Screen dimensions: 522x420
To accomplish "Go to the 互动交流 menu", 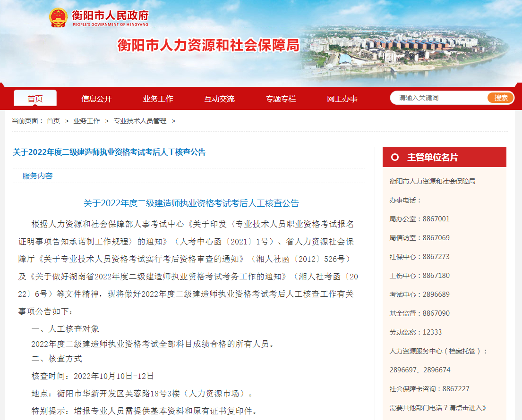I will pyautogui.click(x=219, y=99).
